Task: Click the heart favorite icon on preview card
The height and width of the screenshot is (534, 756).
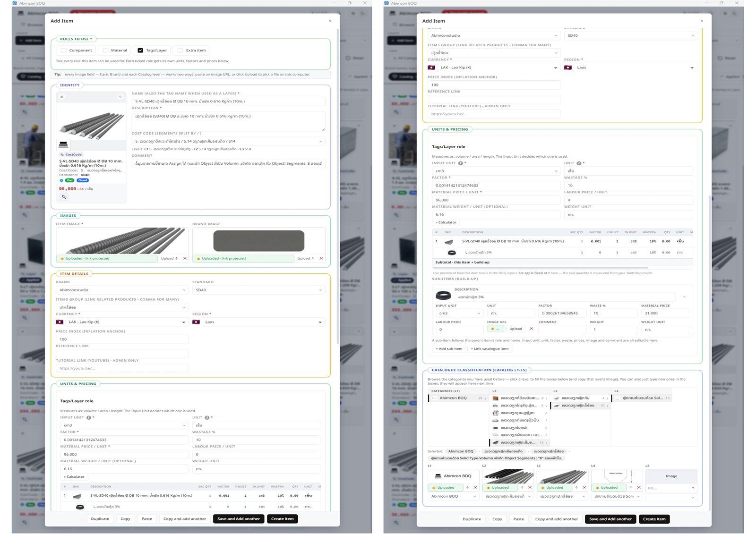Action: 120,97
